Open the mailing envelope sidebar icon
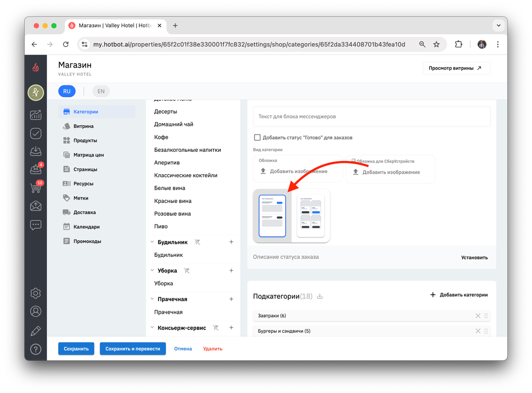This screenshot has height=393, width=532. (x=36, y=206)
